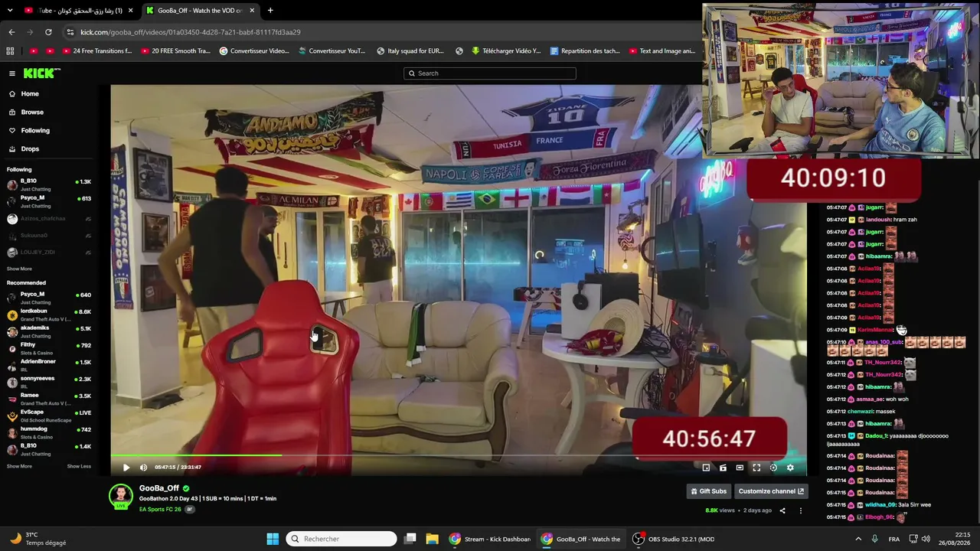
Task: Open the GooBa_Off channel name link
Action: pyautogui.click(x=159, y=488)
